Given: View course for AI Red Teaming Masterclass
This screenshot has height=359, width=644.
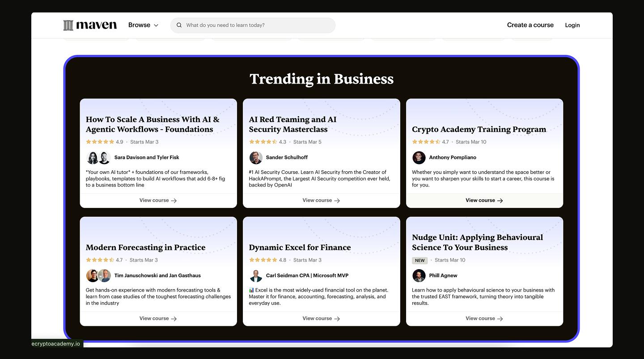Looking at the screenshot, I should 322,200.
